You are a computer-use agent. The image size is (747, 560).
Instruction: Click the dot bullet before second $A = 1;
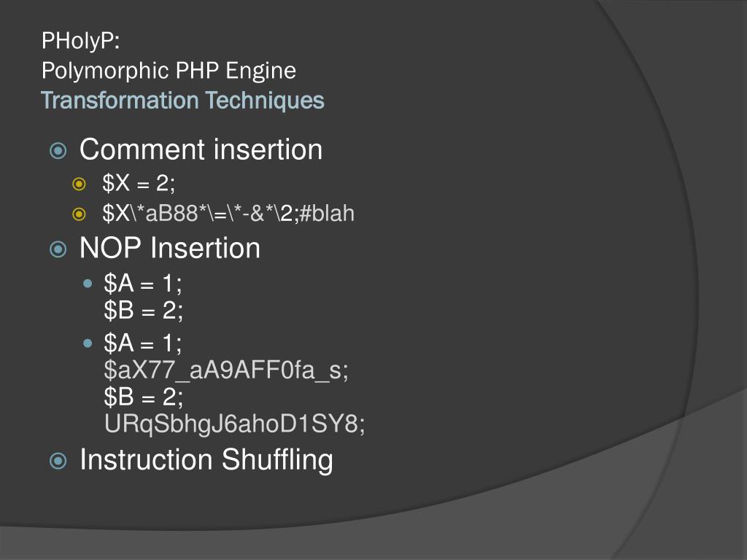point(88,342)
